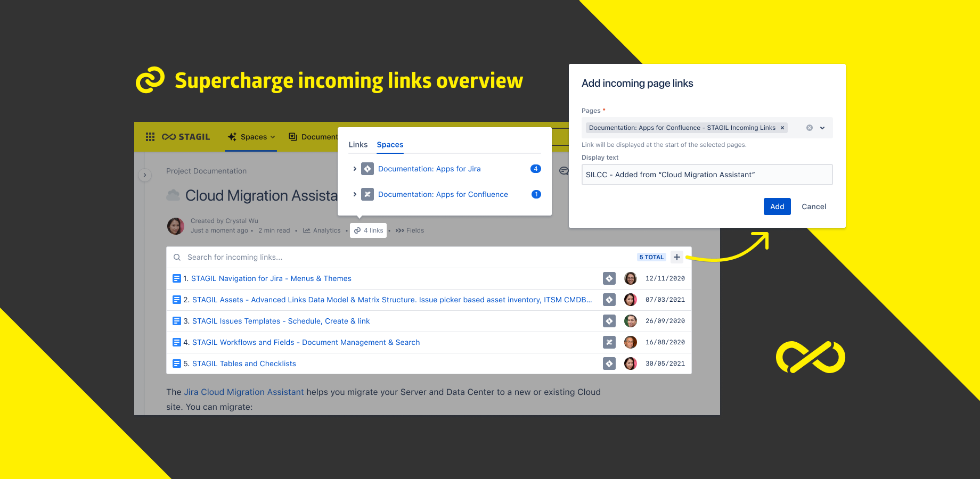Click date 07/03/2021
This screenshot has height=479, width=980.
(665, 300)
